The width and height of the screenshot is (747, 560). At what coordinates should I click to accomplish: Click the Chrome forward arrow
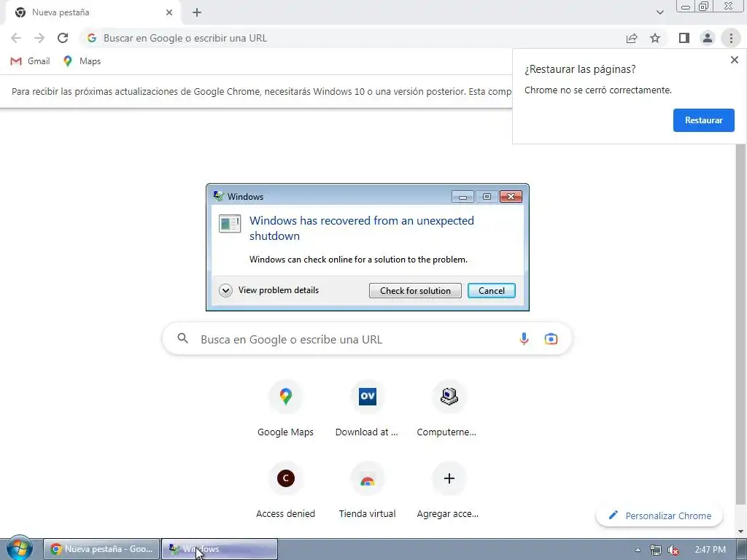(x=39, y=38)
